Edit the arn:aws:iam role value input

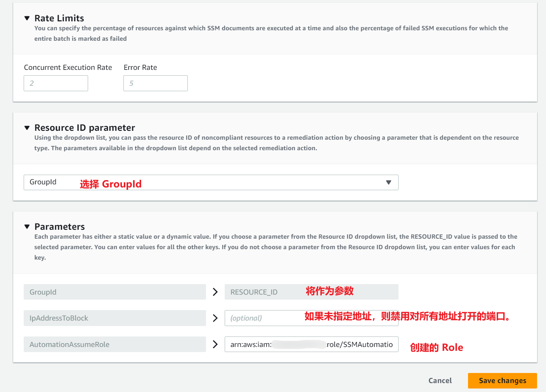point(311,344)
